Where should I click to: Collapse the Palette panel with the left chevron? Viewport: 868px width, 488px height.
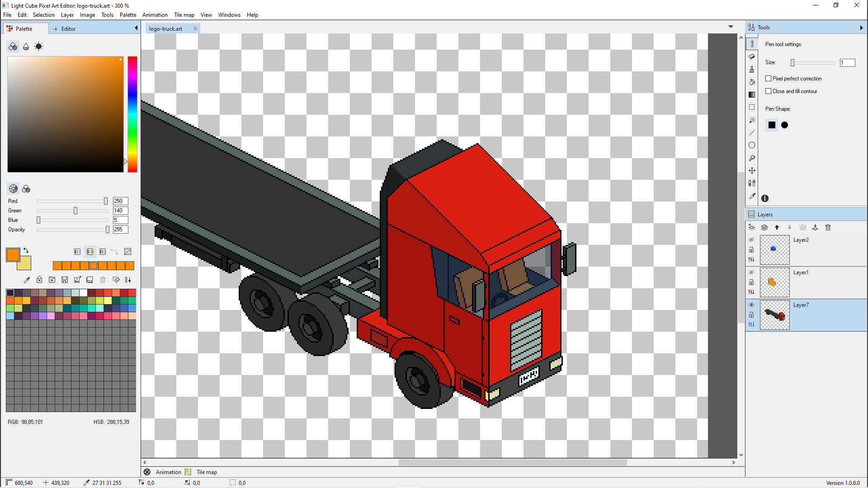pos(136,28)
